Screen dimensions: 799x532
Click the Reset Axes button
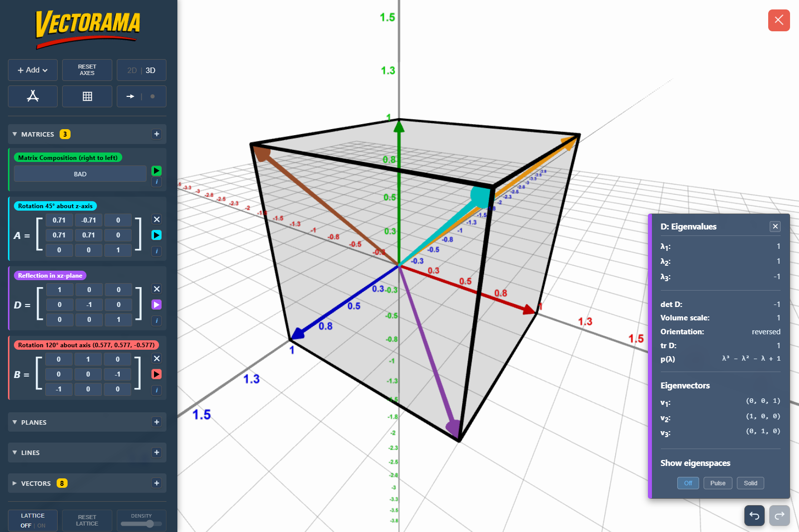click(87, 70)
